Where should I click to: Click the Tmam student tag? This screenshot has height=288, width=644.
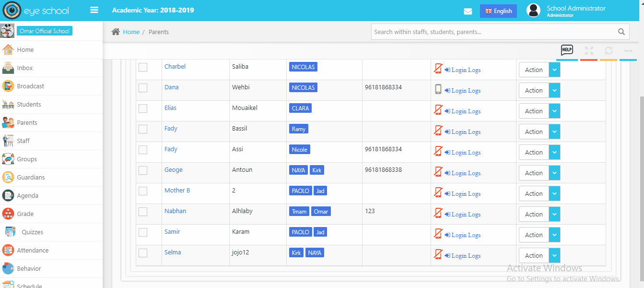(x=299, y=211)
